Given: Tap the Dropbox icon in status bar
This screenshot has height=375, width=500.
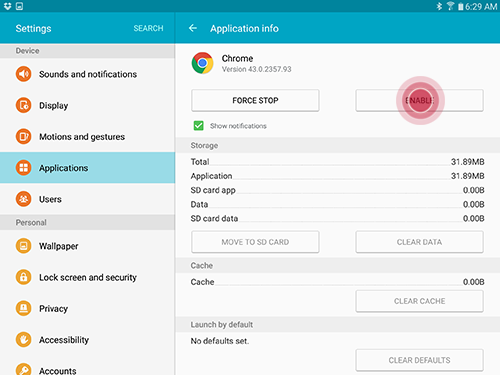Looking at the screenshot, I should tap(7, 6).
